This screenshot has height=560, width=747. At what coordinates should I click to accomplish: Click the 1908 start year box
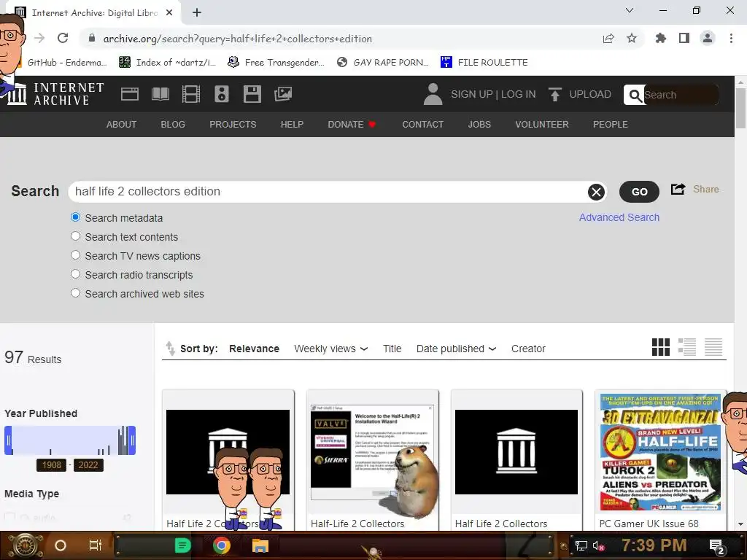tap(52, 464)
